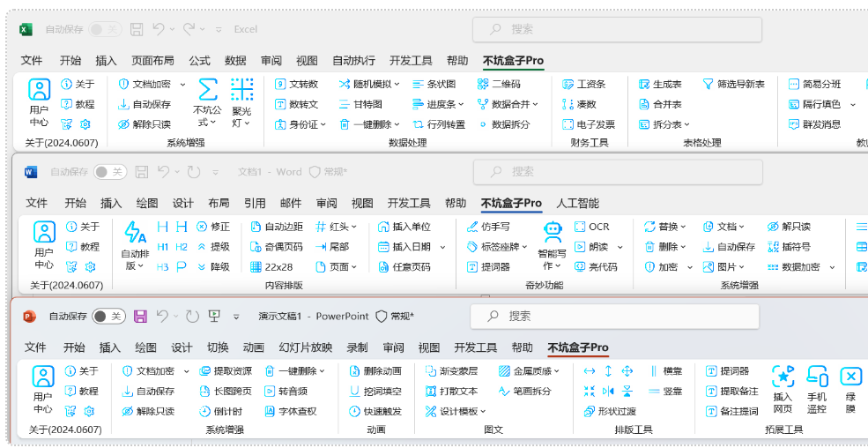Toggle AutoSave switch in PowerPoint window
This screenshot has height=448, width=868.
pyautogui.click(x=109, y=317)
